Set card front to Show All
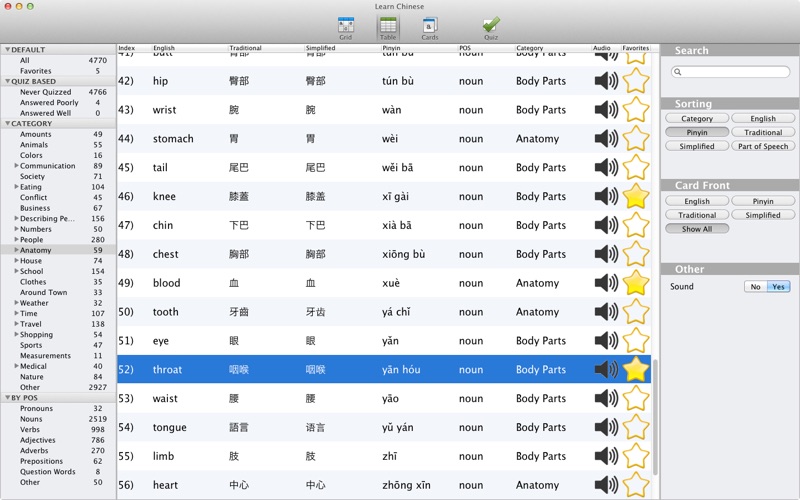The image size is (800, 500). [x=697, y=229]
